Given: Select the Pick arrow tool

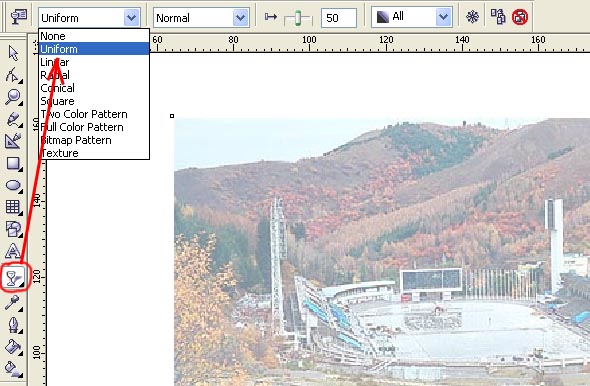Looking at the screenshot, I should [x=14, y=53].
